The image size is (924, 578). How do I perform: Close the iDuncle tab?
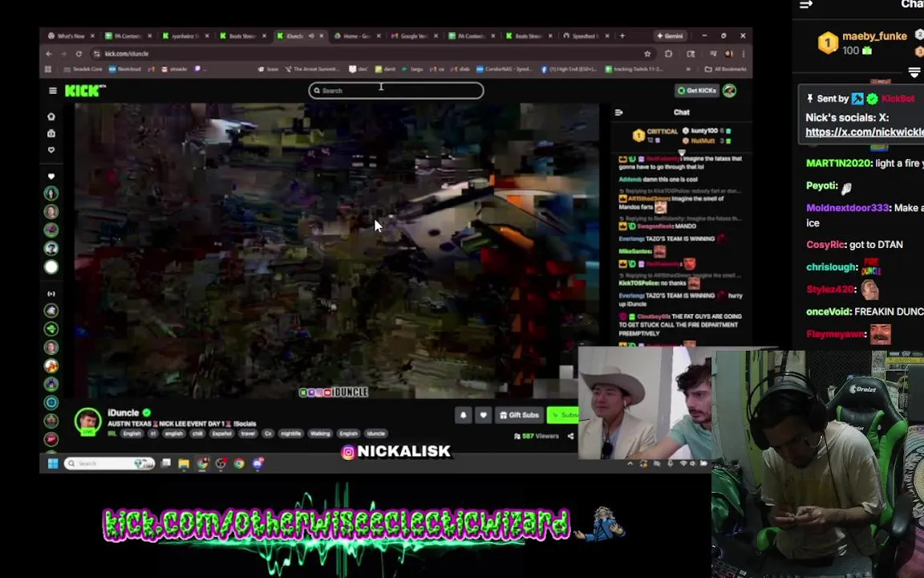(x=321, y=36)
